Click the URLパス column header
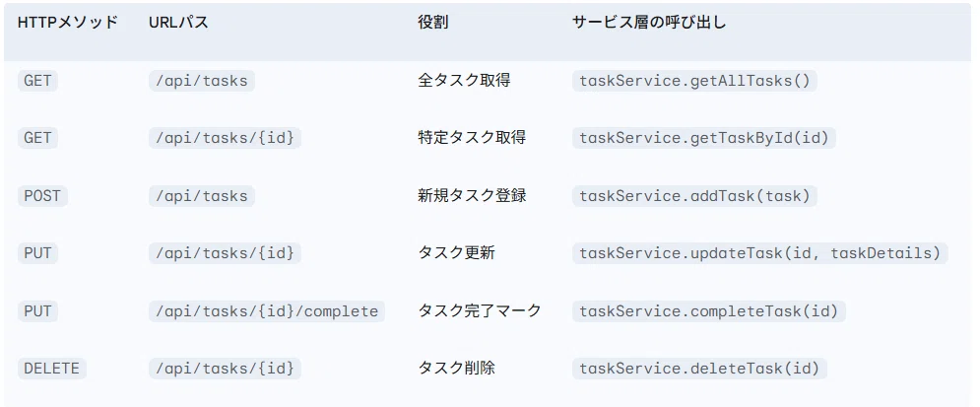This screenshot has width=980, height=407. pos(178,23)
